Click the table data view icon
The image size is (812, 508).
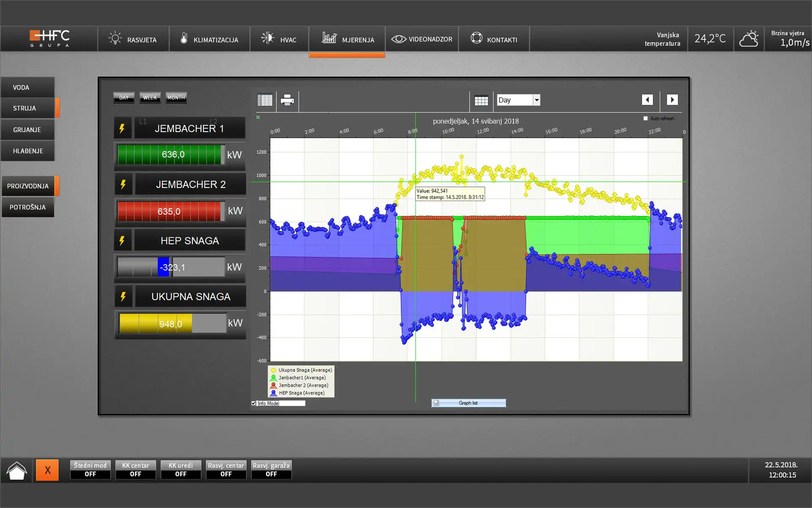coord(264,100)
